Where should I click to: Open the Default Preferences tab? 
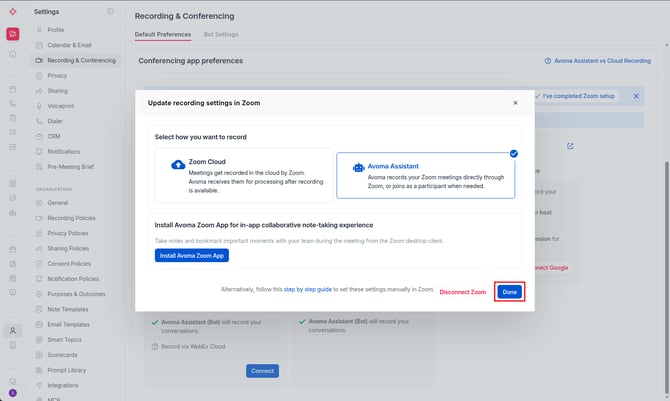163,34
